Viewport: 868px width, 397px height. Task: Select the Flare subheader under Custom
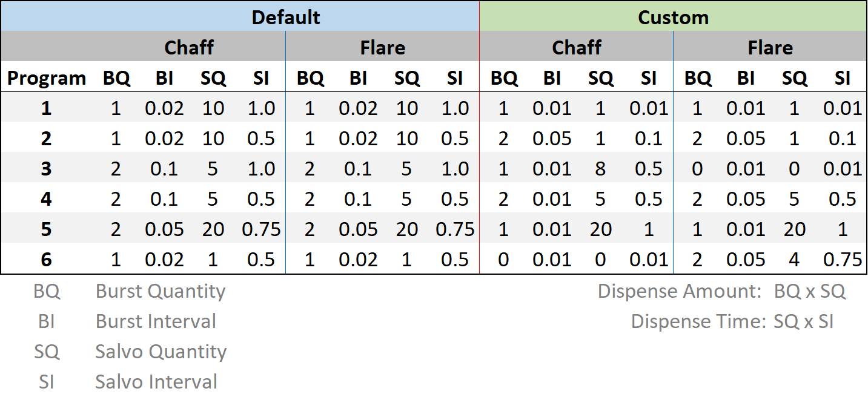(x=770, y=47)
